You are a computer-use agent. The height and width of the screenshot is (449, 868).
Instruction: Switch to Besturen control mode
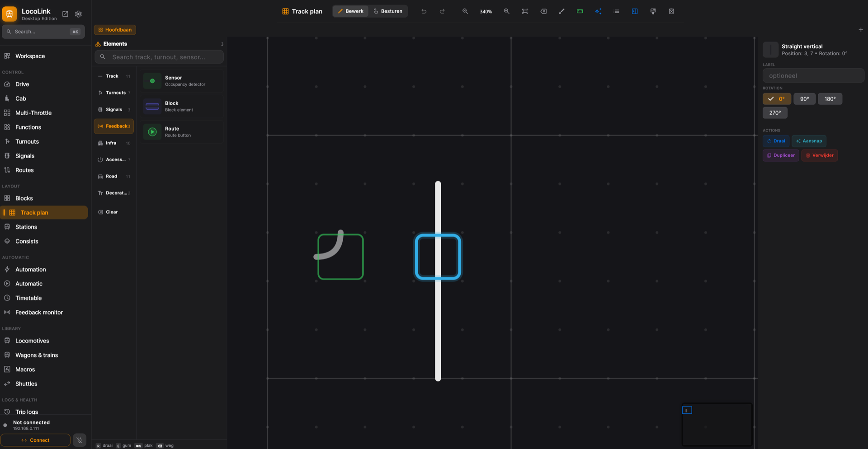pyautogui.click(x=388, y=11)
